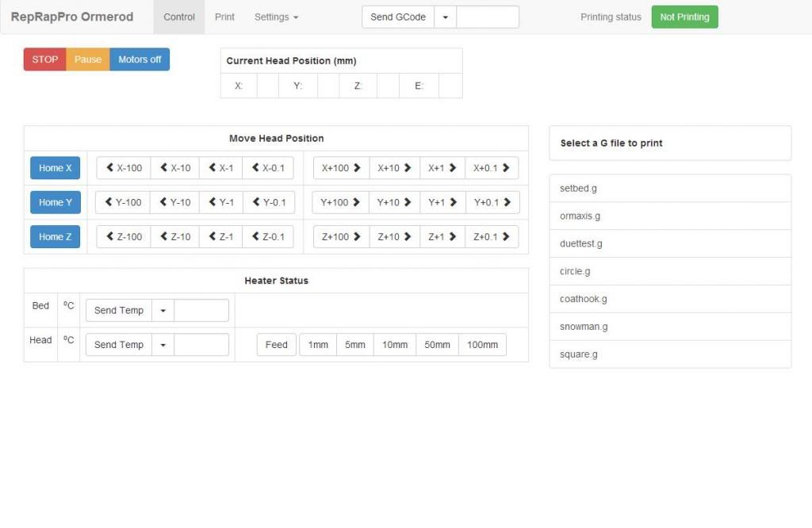The width and height of the screenshot is (812, 528).
Task: Switch to the Print tab
Action: point(224,17)
